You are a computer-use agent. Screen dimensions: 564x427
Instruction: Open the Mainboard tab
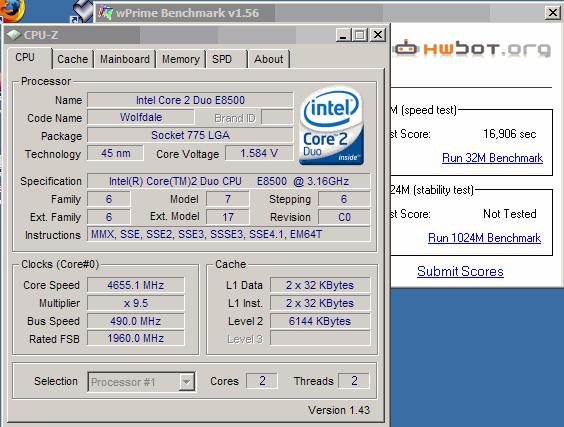[125, 59]
